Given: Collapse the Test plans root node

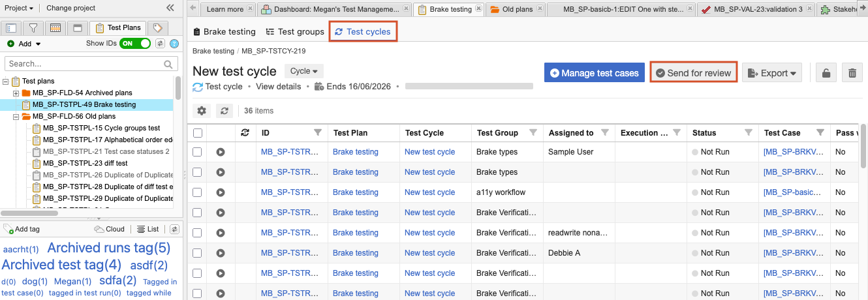Looking at the screenshot, I should click(x=6, y=82).
